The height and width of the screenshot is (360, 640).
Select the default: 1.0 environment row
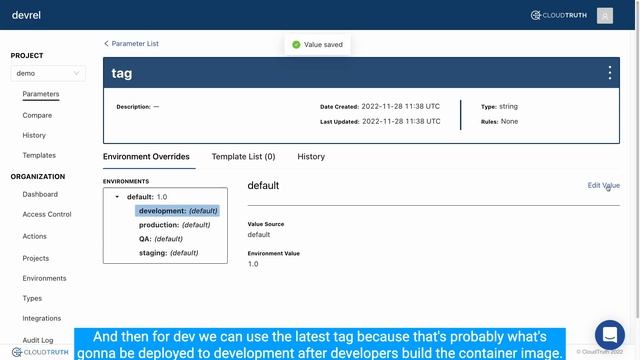click(147, 197)
